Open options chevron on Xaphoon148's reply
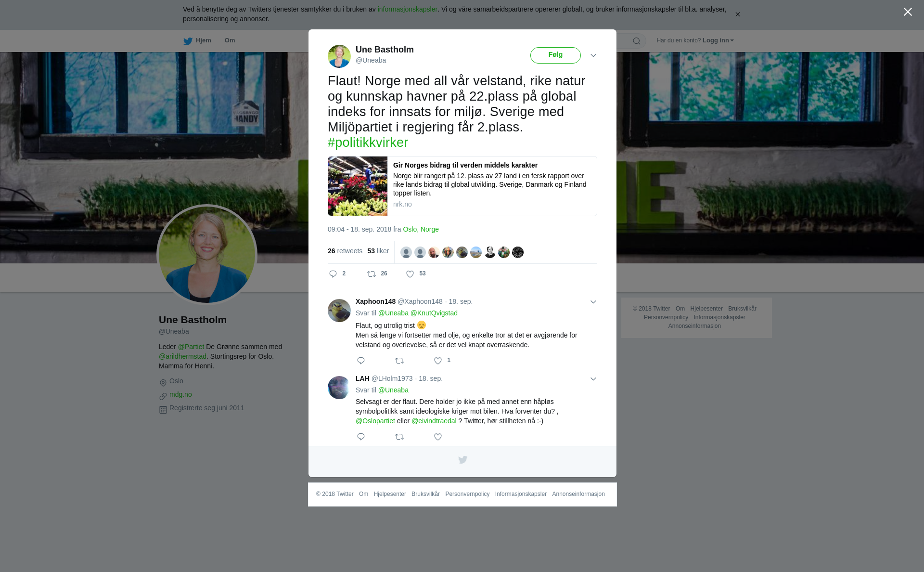Screen dimensions: 924x572 click(593, 302)
